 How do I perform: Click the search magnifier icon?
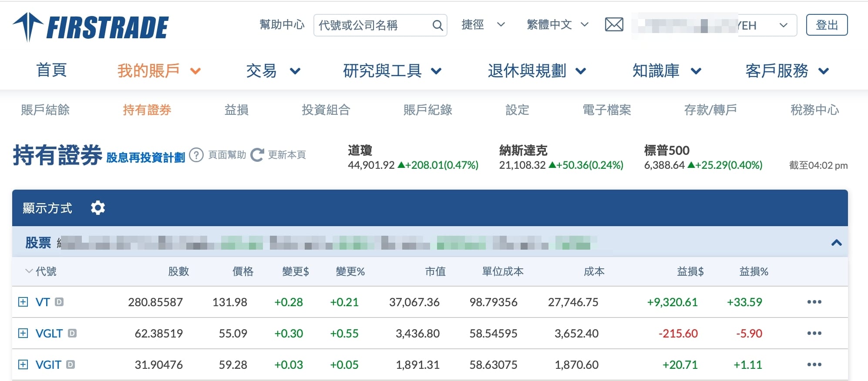[x=437, y=25]
